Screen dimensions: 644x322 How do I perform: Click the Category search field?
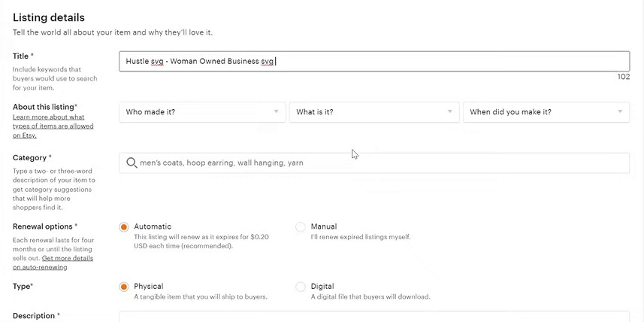tap(374, 163)
